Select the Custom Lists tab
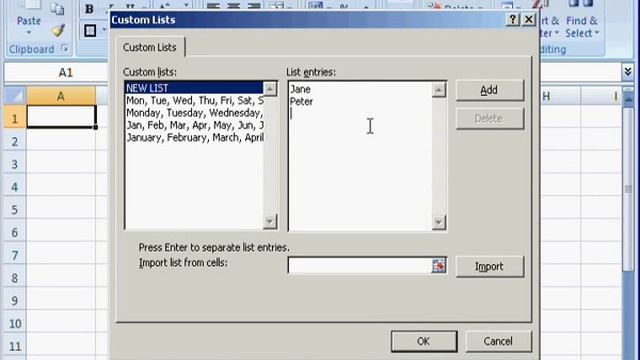This screenshot has width=640, height=360. coord(150,47)
